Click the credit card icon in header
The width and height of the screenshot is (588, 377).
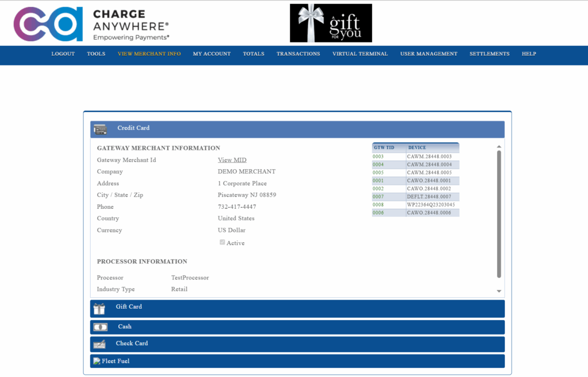(x=100, y=129)
